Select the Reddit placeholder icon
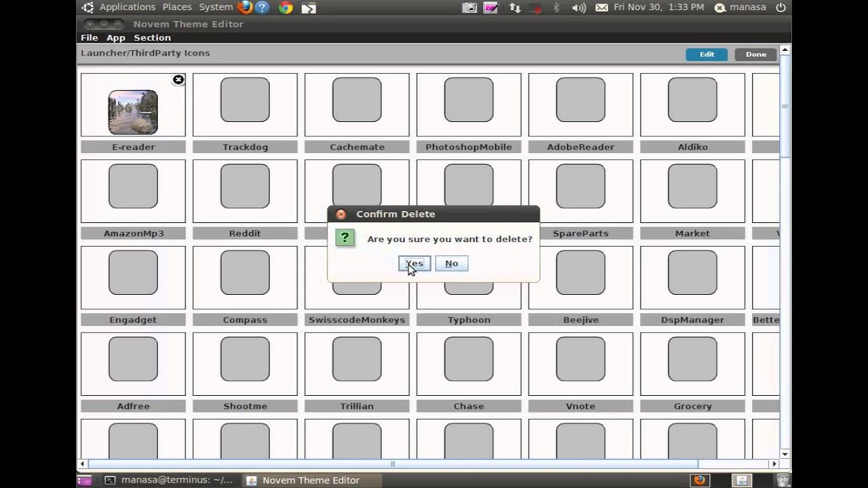 245,186
